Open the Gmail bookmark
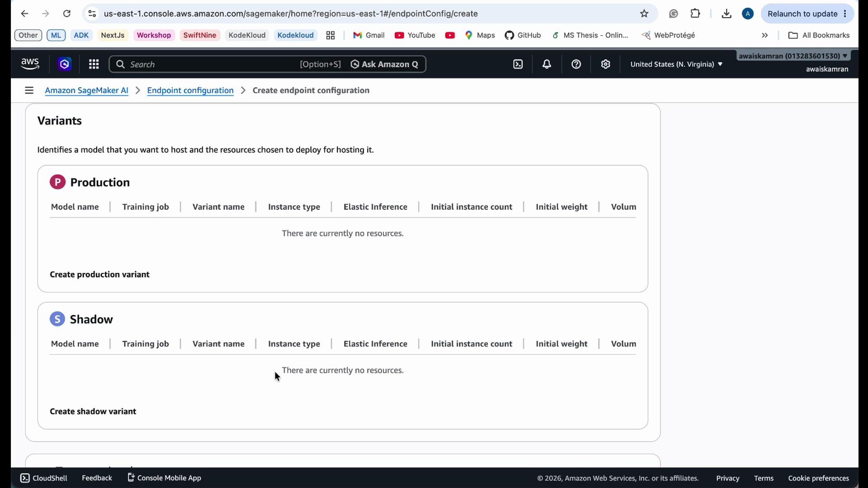Screen dimensions: 868x488 click(x=369, y=35)
